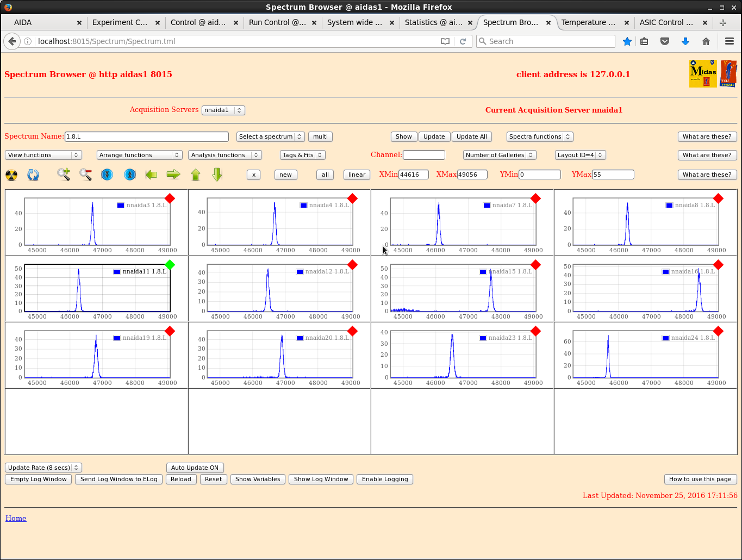Click the How to use this page button
The height and width of the screenshot is (560, 742).
[x=700, y=480]
